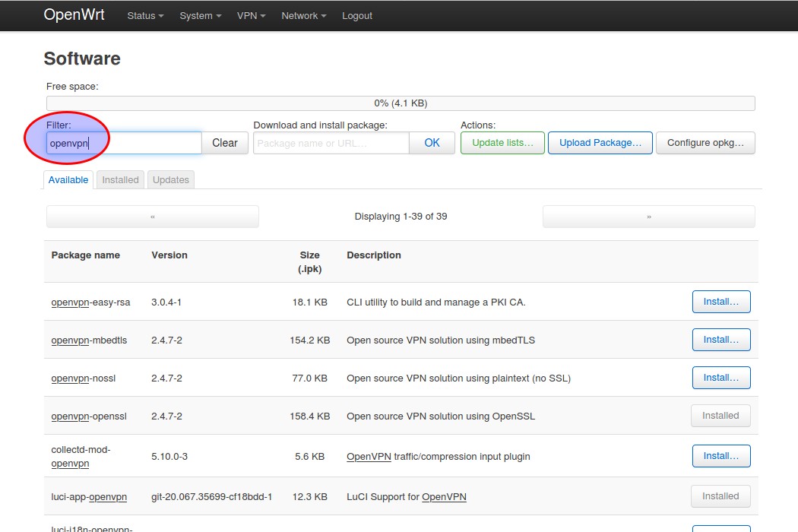Image resolution: width=798 pixels, height=532 pixels.
Task: Click Installed button for luci-app-openvpn
Action: pos(720,496)
